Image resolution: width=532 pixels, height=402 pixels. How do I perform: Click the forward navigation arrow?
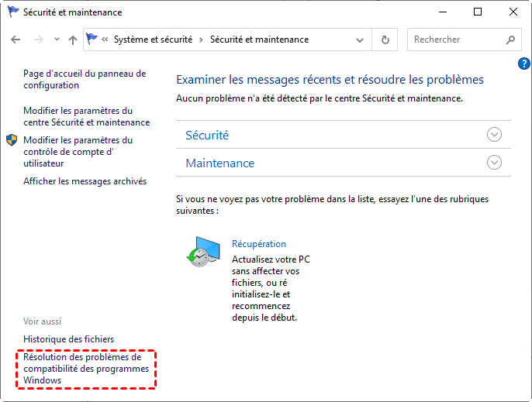[39, 40]
